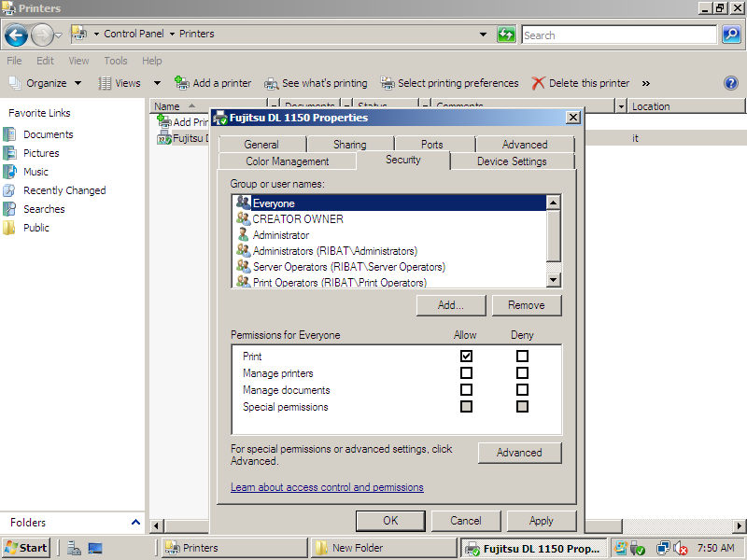
Task: Open Select printing preferences
Action: [449, 83]
